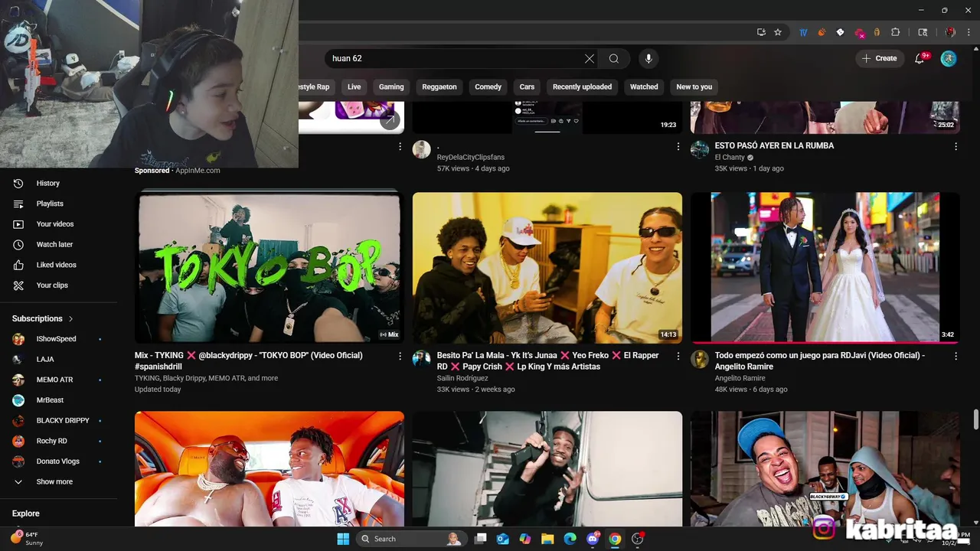Expand the Subscriptions section chevron
Screen dimensions: 980x551
[71, 318]
